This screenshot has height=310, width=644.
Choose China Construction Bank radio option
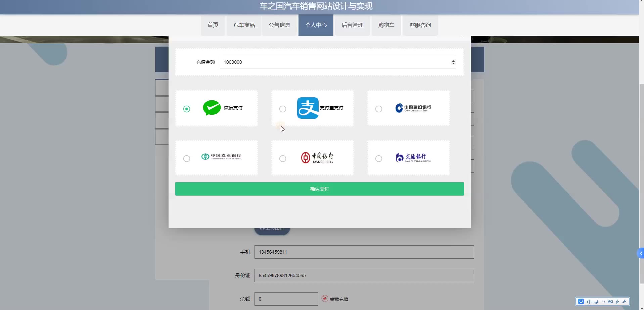[379, 109]
